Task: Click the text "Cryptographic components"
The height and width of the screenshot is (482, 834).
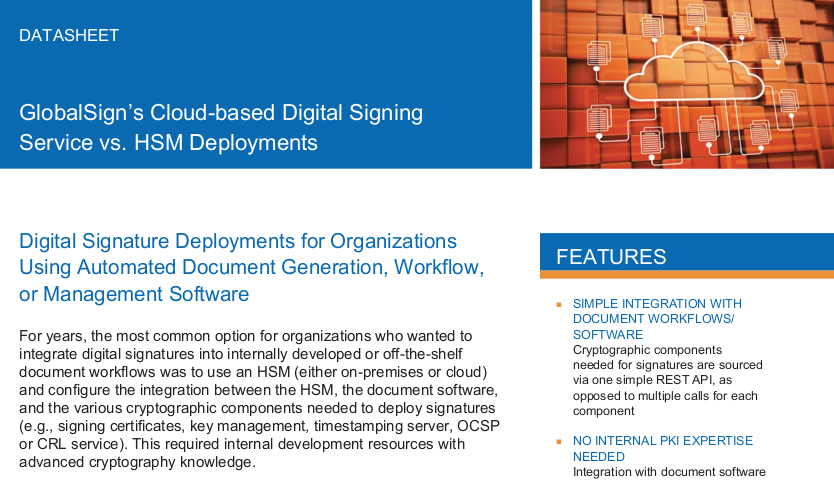Action: 647,350
